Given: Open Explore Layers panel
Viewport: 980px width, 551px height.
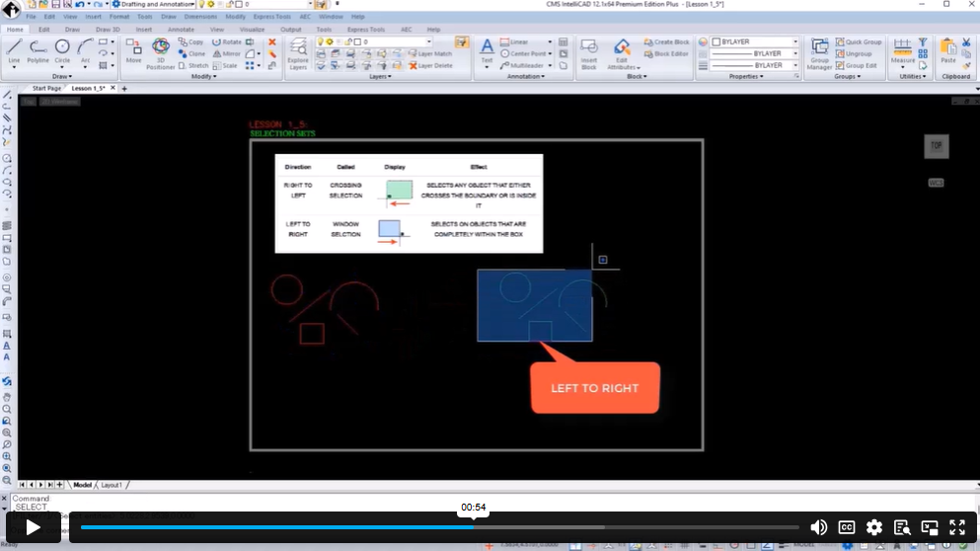Looking at the screenshot, I should [297, 53].
